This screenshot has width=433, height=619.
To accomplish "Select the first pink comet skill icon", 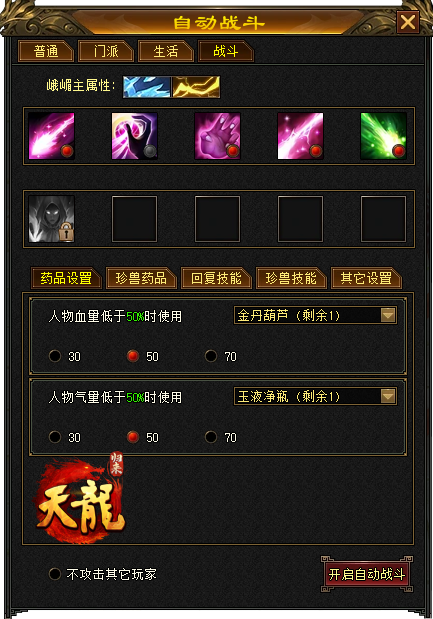I will point(51,136).
